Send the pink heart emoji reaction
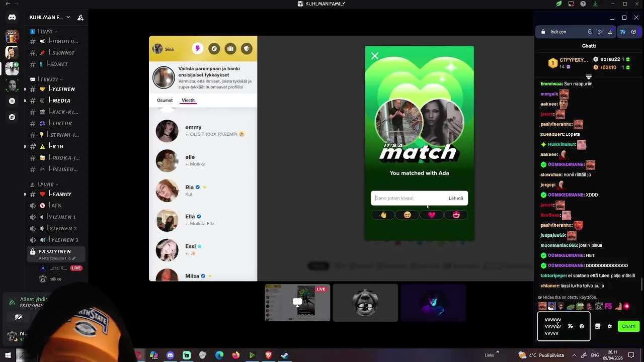 point(432,215)
